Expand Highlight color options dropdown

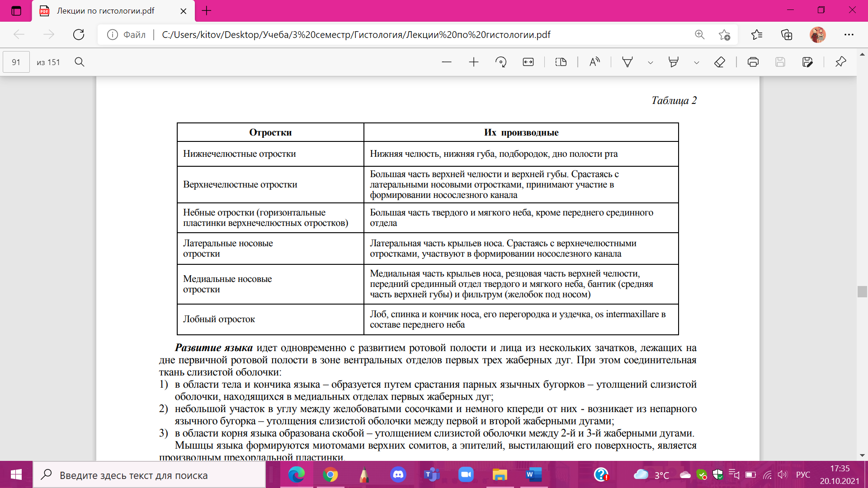697,62
